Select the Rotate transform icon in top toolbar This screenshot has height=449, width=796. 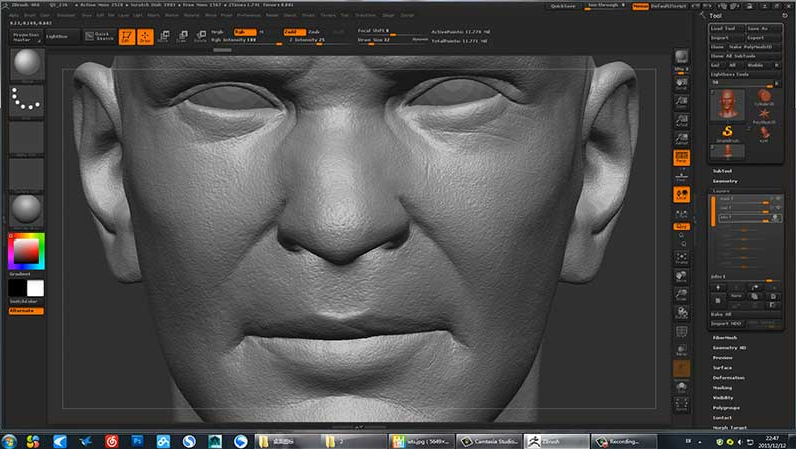tap(200, 36)
